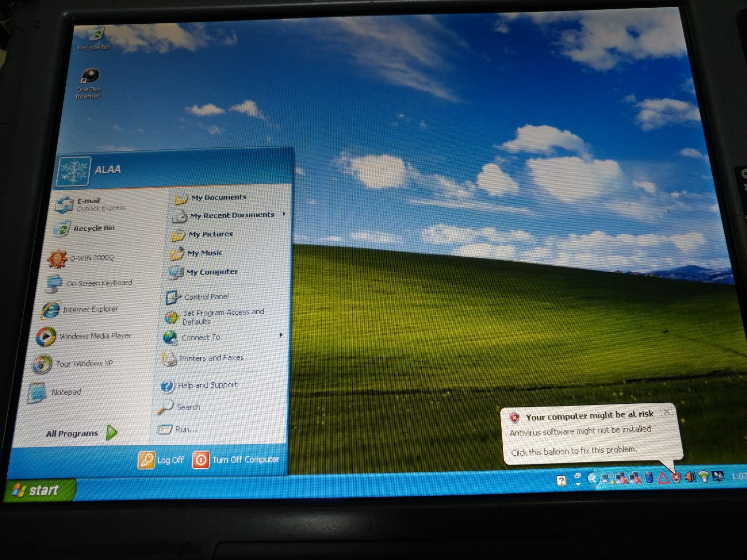
Task: Open the speaker volume tray icon
Action: tap(689, 477)
